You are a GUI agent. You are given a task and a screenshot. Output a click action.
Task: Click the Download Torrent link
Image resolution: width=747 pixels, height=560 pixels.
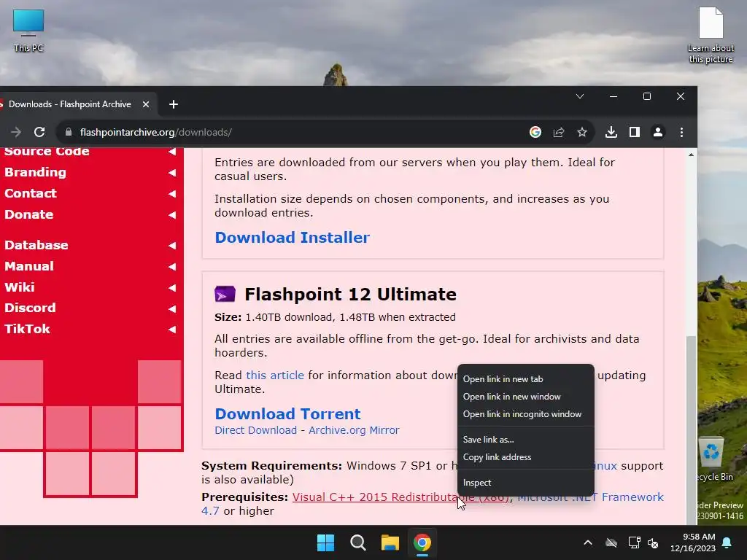click(x=287, y=414)
